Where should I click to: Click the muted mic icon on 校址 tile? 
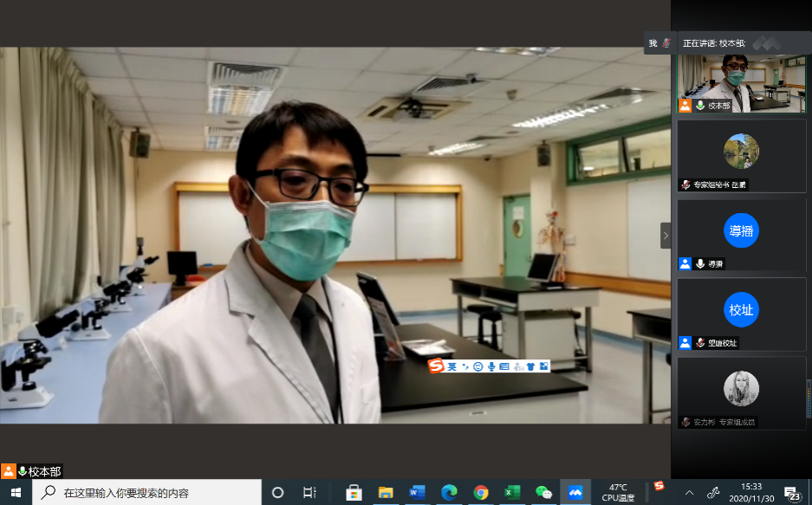point(700,343)
